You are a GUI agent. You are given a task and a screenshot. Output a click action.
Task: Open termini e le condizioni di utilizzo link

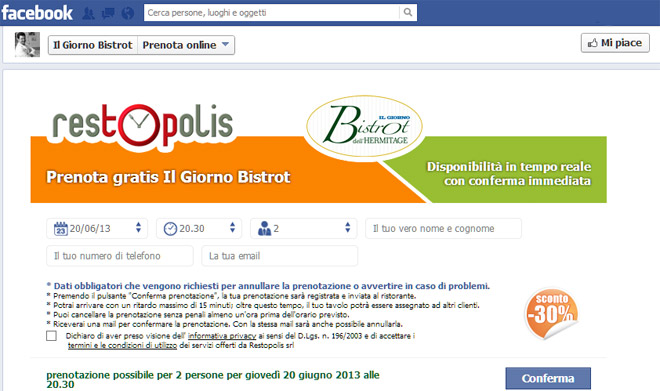122,346
